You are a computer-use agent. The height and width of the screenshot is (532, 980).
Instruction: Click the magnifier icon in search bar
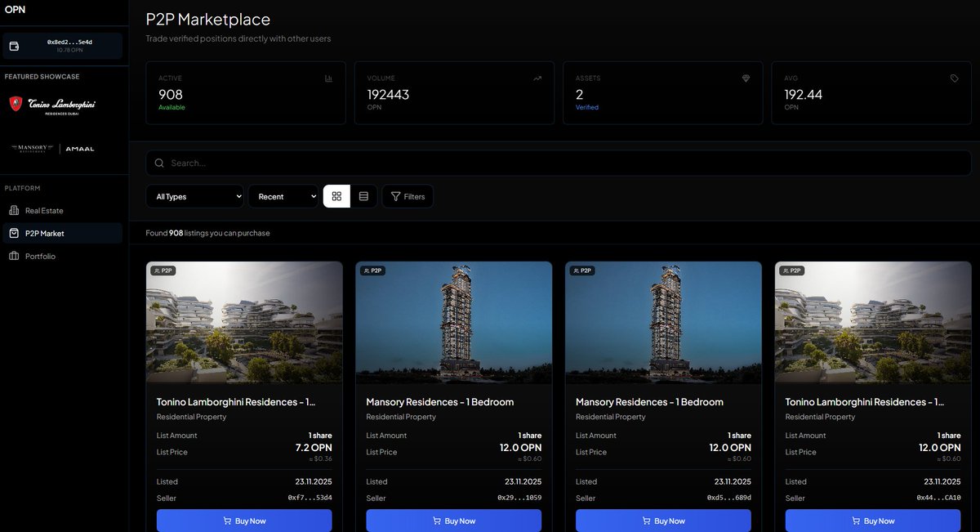(x=159, y=163)
